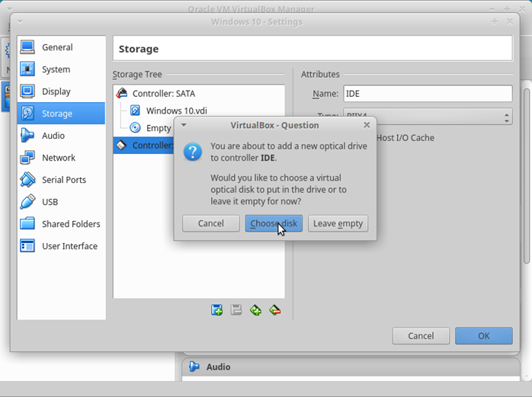Image resolution: width=532 pixels, height=397 pixels.
Task: Click the Leave empty button
Action: [338, 223]
